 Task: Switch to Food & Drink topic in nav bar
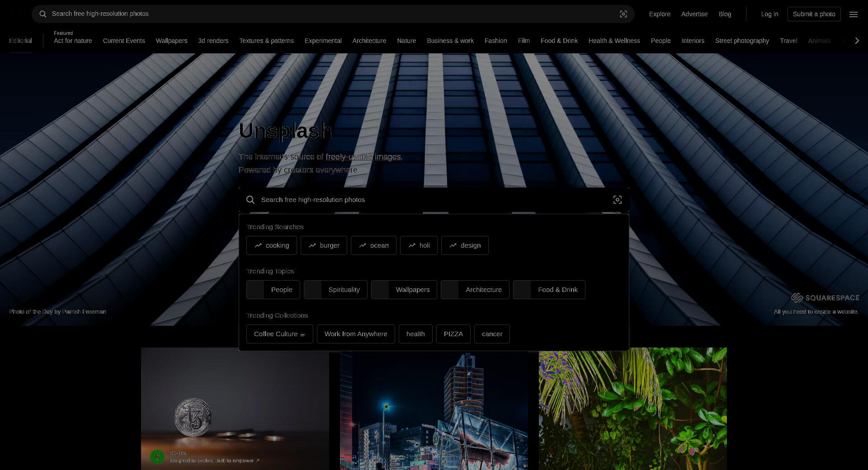(x=559, y=41)
